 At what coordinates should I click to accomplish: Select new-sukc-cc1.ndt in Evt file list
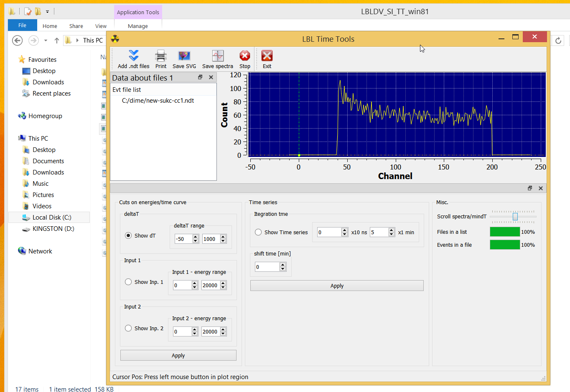[x=158, y=101]
